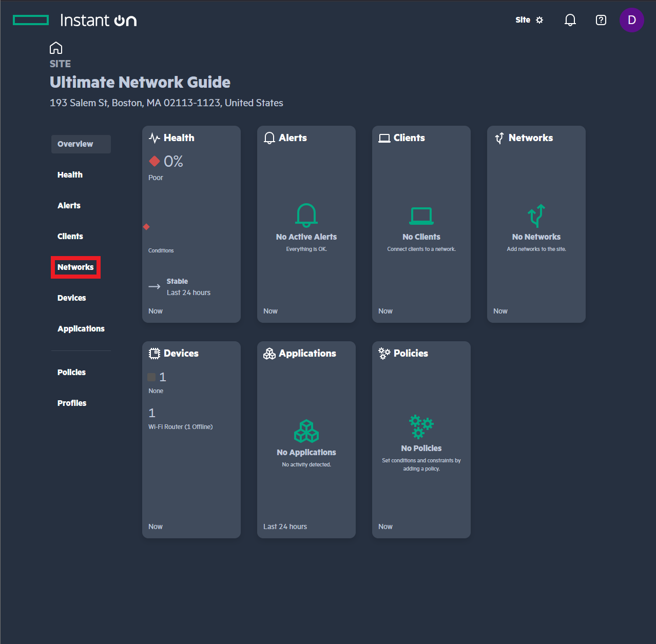
Task: Open the Clients card title
Action: (409, 138)
